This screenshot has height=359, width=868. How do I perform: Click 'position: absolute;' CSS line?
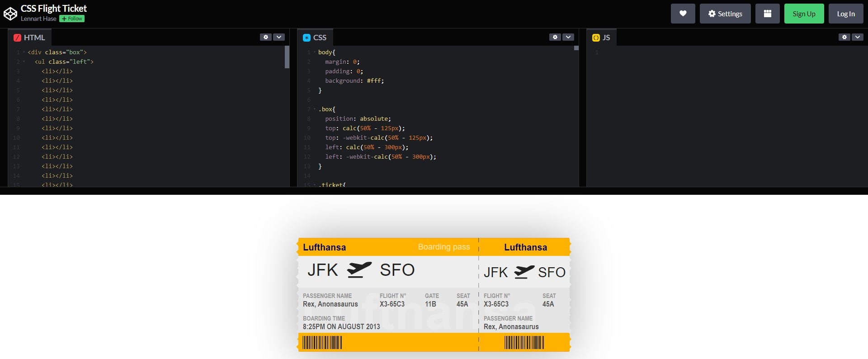pyautogui.click(x=358, y=119)
